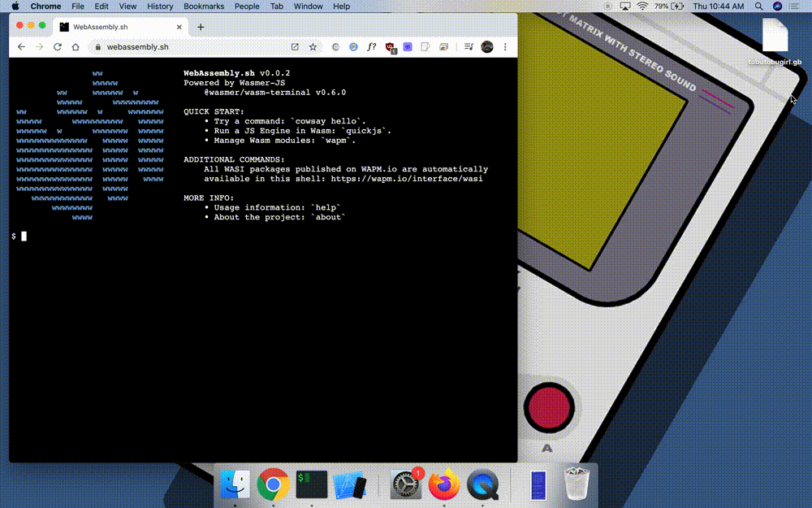Open Finder from the Dock
The image size is (812, 508).
coord(235,484)
